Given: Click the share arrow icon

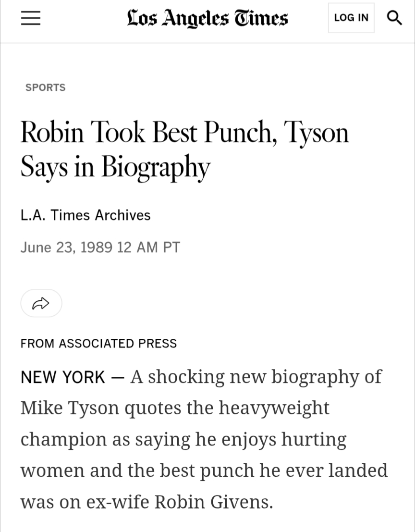Looking at the screenshot, I should [41, 303].
